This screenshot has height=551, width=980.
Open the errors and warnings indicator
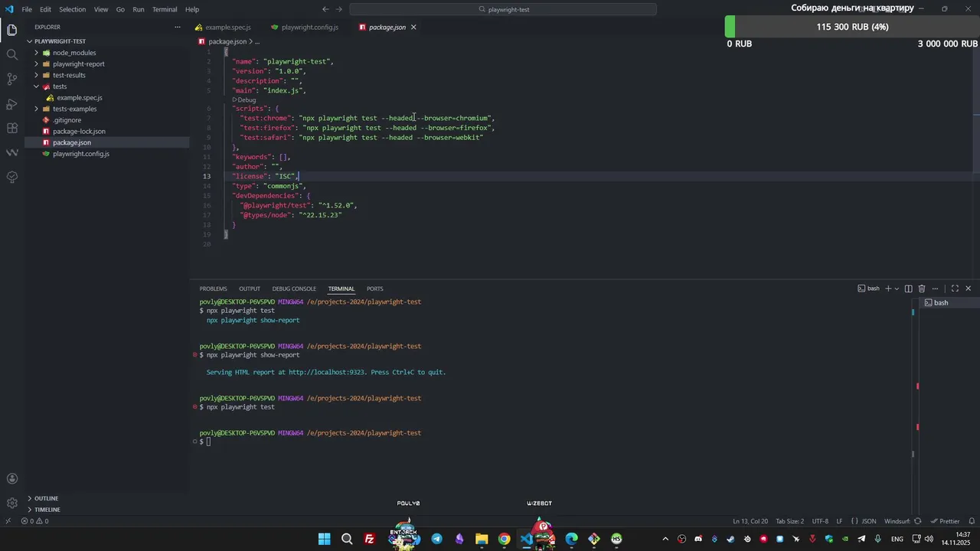35,521
